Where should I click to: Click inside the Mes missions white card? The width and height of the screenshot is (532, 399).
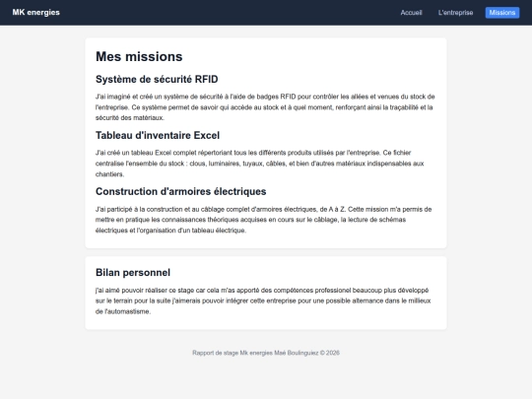(266, 143)
